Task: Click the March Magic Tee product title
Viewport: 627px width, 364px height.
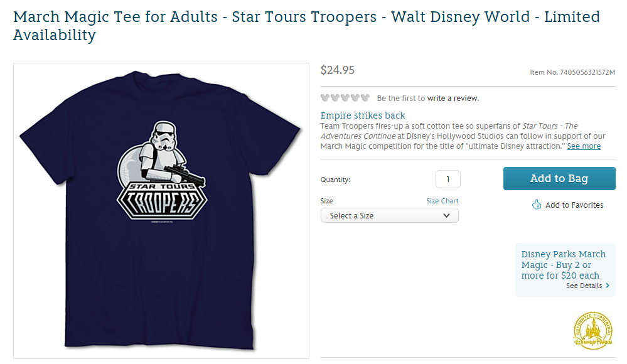Action: click(x=188, y=17)
